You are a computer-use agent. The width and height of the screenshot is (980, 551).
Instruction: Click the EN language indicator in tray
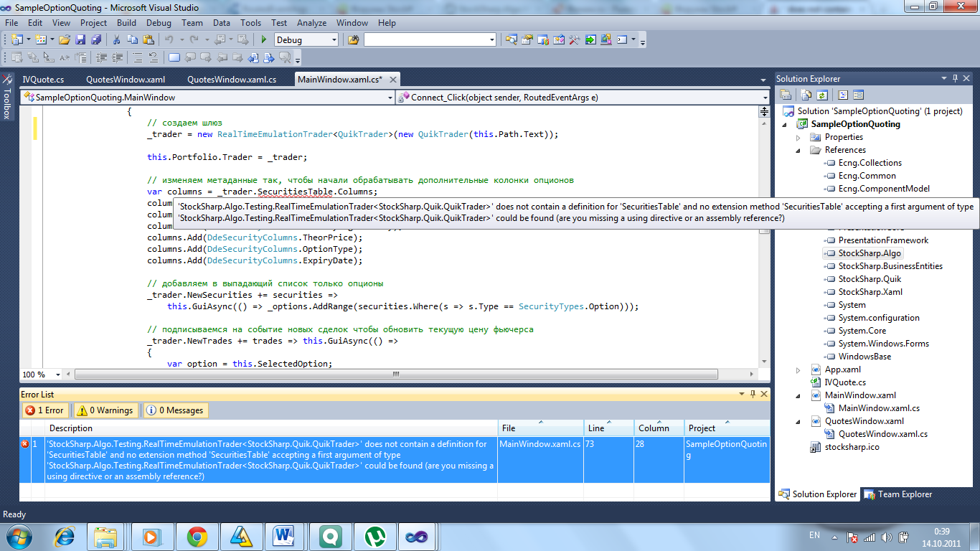(x=814, y=535)
